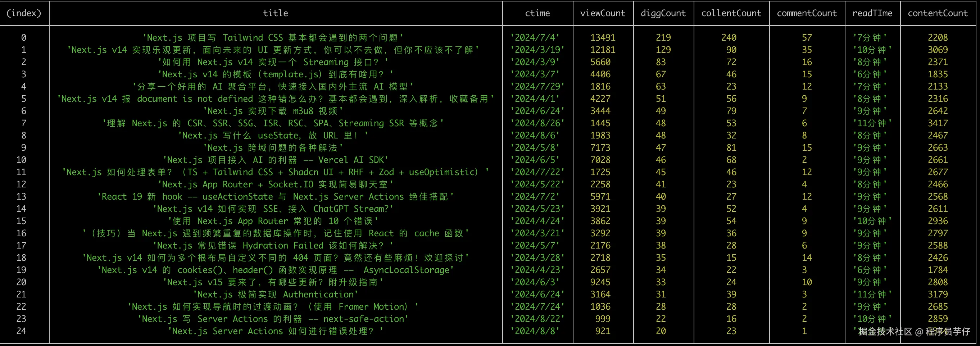Click readTIme '7分钟' in row 0

870,38
